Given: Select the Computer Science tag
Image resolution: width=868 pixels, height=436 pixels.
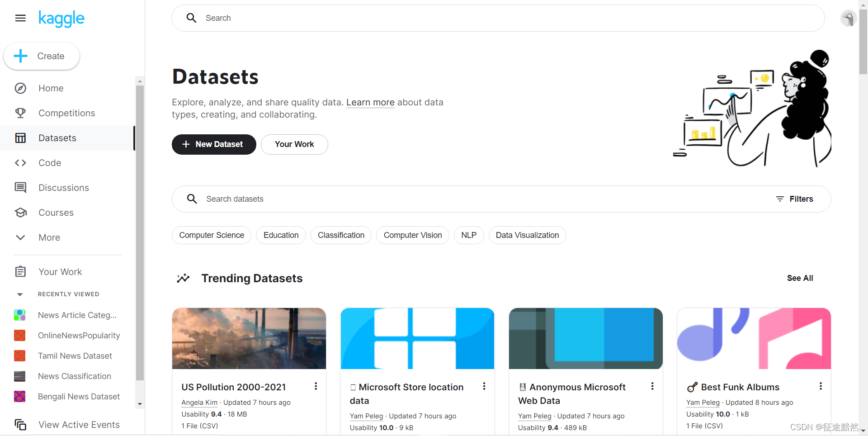Looking at the screenshot, I should pyautogui.click(x=212, y=235).
